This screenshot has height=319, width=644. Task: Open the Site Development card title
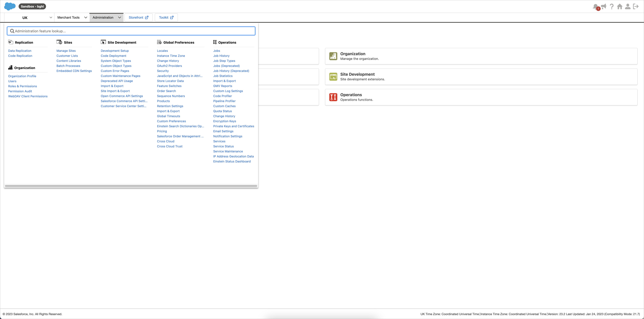357,74
